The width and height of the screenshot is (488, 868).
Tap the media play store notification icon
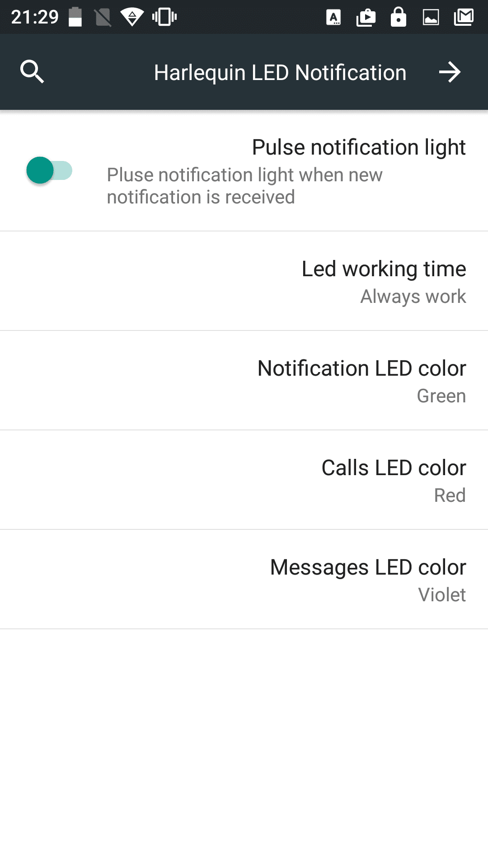click(x=366, y=18)
